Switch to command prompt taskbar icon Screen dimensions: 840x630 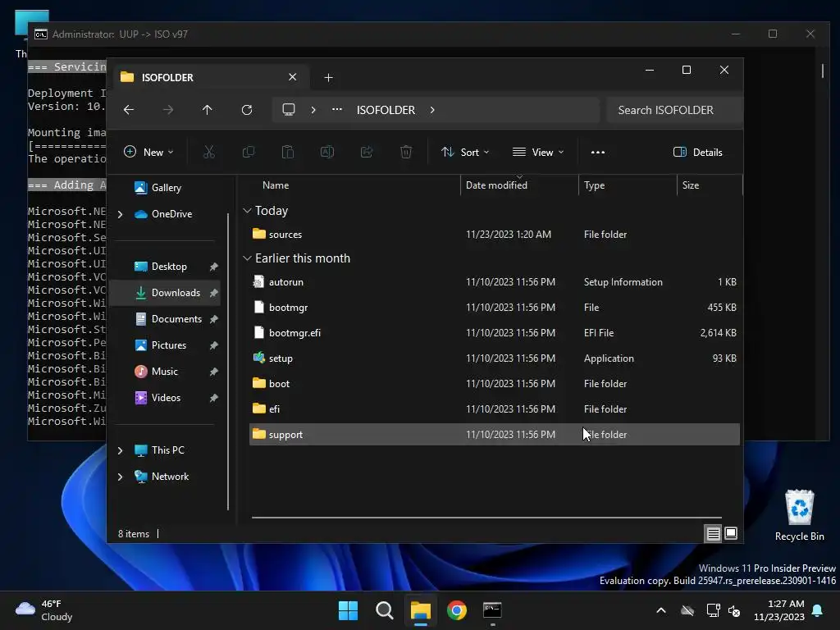492,610
